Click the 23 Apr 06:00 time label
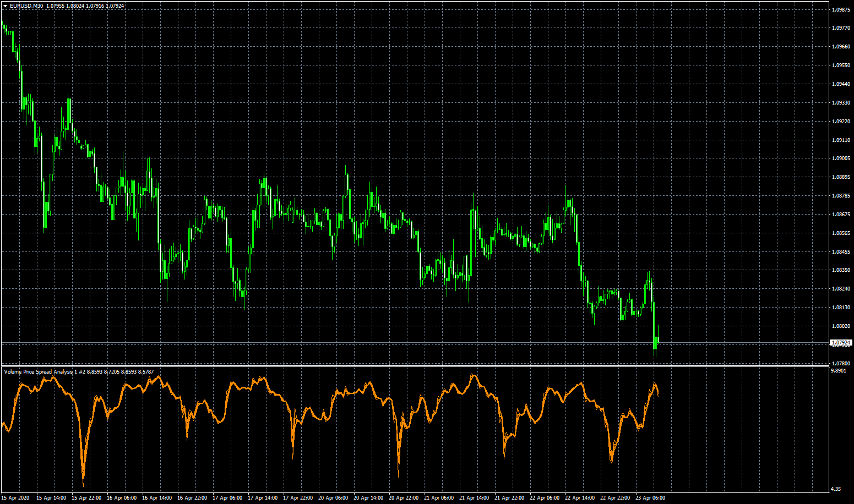854x504 pixels. coord(650,498)
